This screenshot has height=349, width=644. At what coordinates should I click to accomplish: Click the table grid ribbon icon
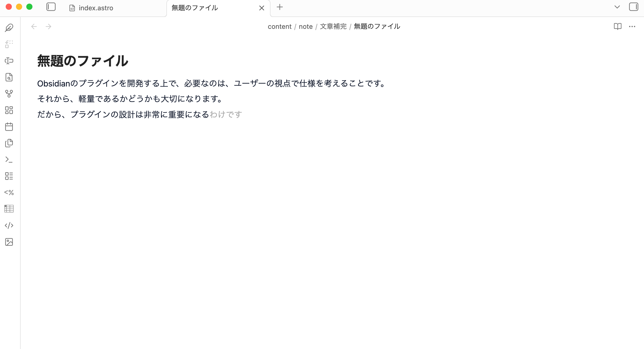click(x=9, y=209)
